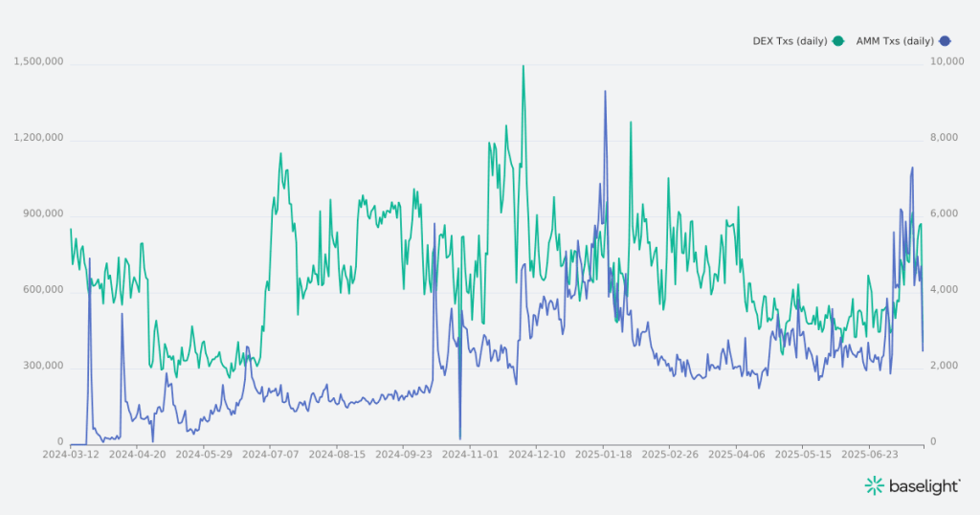Screen dimensions: 980x515
Task: Click the 10,000 right axis label
Action: coord(947,61)
